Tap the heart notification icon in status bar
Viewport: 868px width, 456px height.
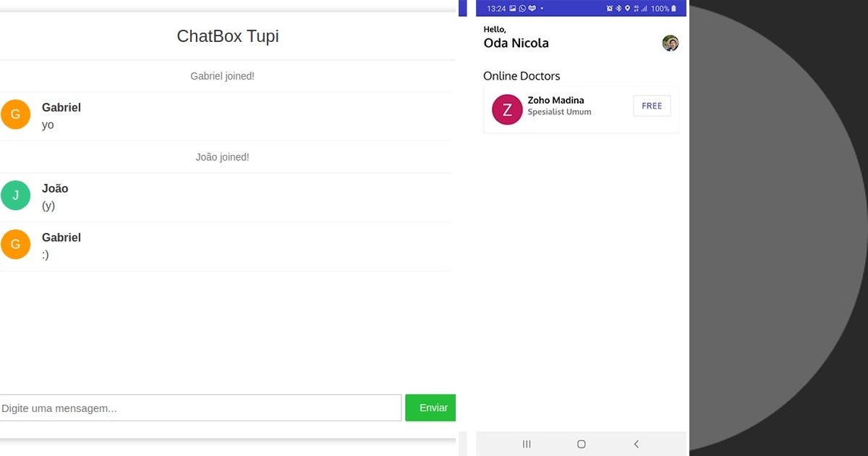532,9
